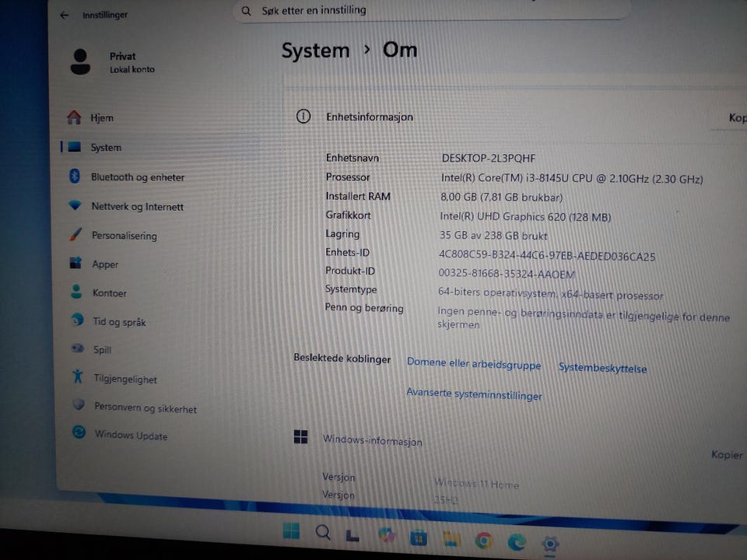747x560 pixels.
Task: Click the Nettverk wifi icon
Action: pyautogui.click(x=75, y=205)
